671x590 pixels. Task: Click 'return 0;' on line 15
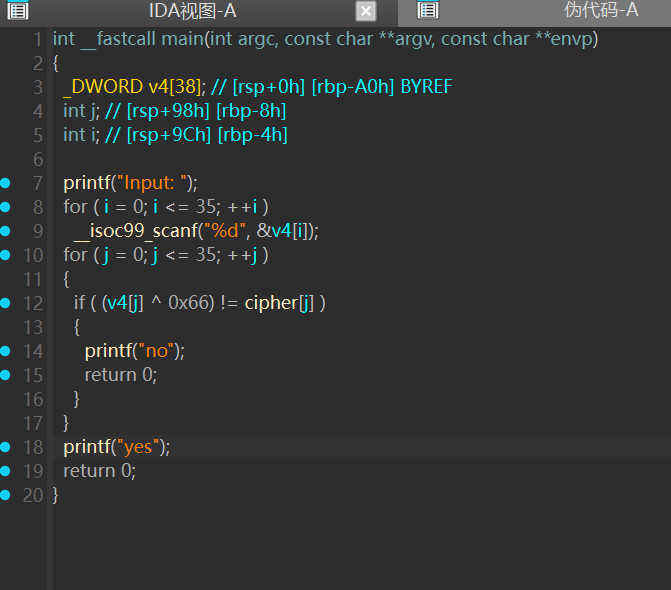click(121, 375)
